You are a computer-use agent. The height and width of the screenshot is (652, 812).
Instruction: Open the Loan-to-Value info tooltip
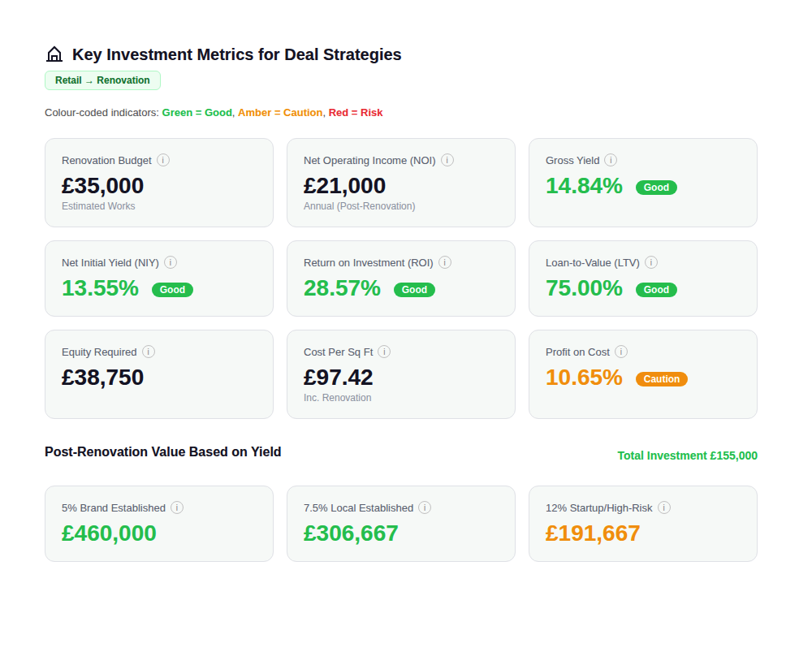coord(651,262)
